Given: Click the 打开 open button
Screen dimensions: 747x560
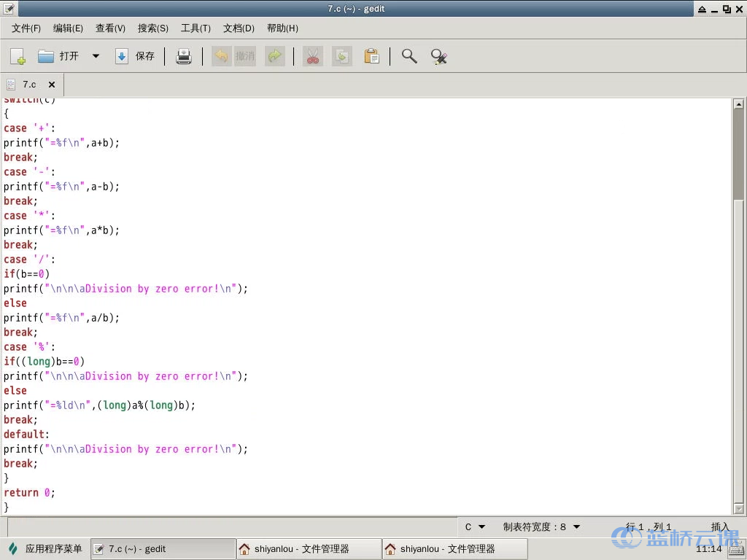Looking at the screenshot, I should click(59, 56).
